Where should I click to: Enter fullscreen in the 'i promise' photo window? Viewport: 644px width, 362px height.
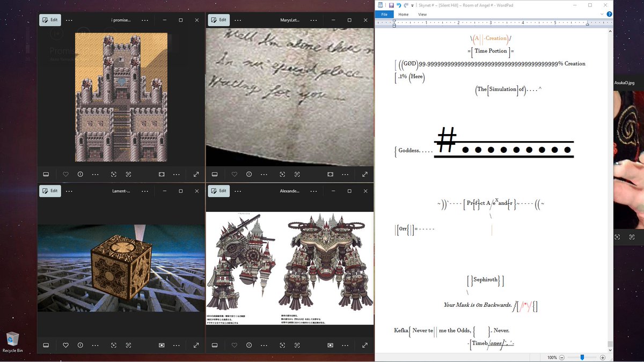(196, 174)
